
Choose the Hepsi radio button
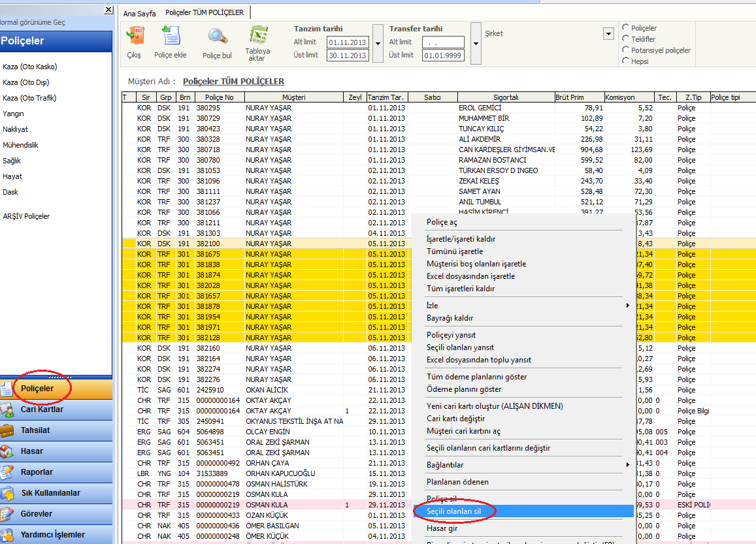tap(626, 61)
